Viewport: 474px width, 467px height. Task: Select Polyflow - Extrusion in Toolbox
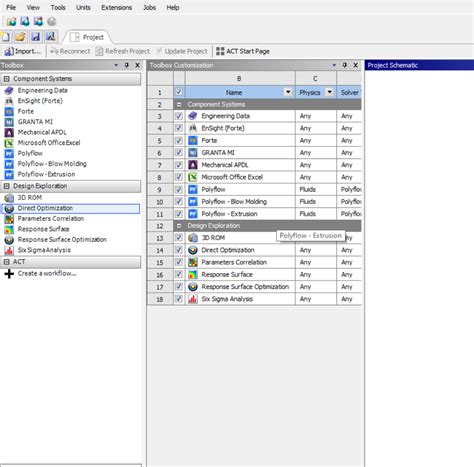point(46,174)
